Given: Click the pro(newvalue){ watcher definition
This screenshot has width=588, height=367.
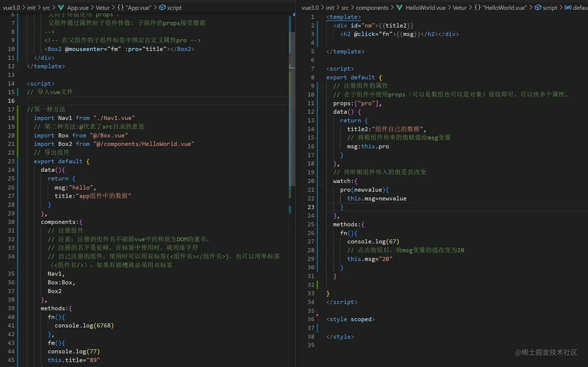Looking at the screenshot, I should (x=364, y=190).
